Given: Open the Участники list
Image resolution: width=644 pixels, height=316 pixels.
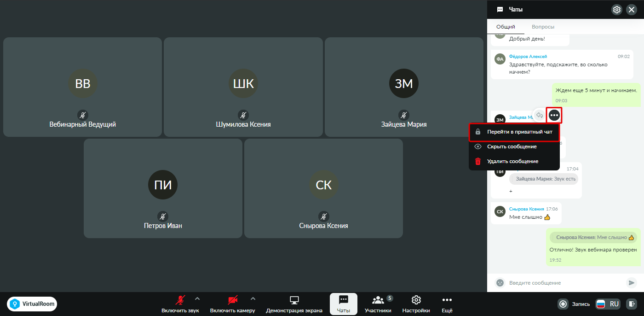Looking at the screenshot, I should coord(378,304).
